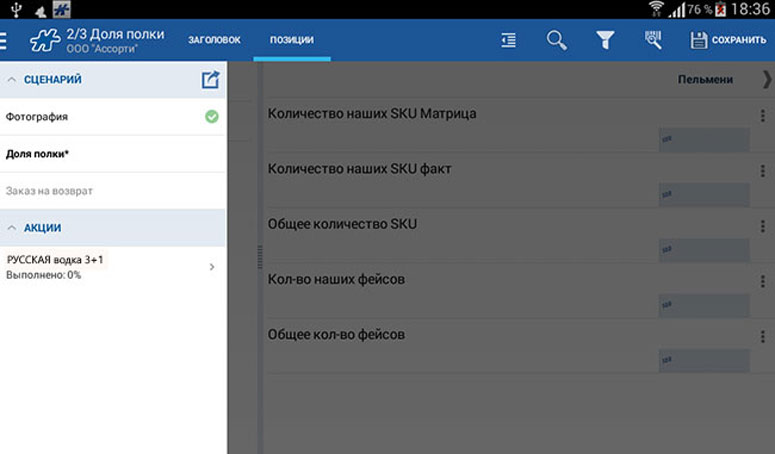Screen dimensions: 775x454
Task: Open the options menu for Общее кол-во фейсов
Action: [x=763, y=337]
